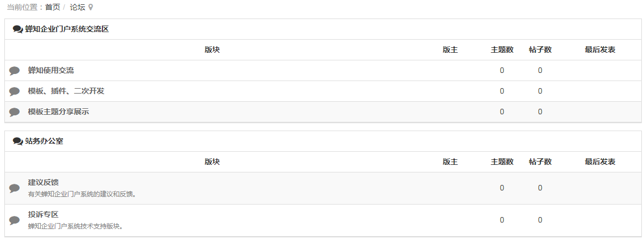Click speech bubble icon beside 模板、插件、二次开发
644x241 pixels.
coord(15,91)
